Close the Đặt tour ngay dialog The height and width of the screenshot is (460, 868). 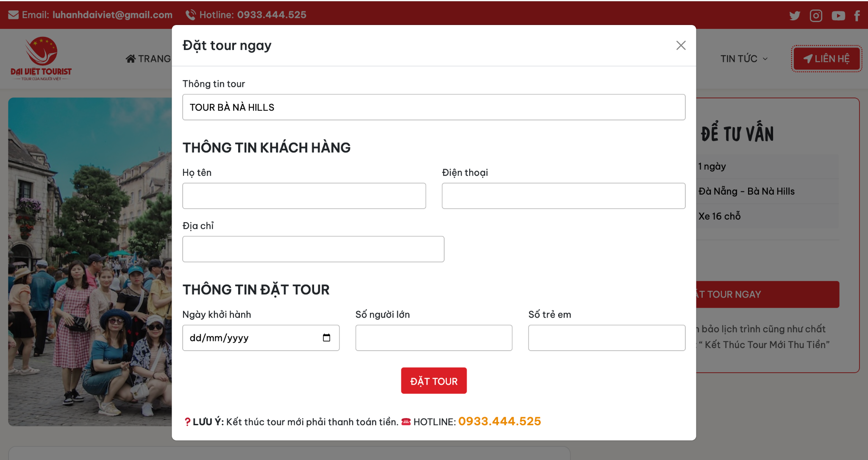coord(681,45)
